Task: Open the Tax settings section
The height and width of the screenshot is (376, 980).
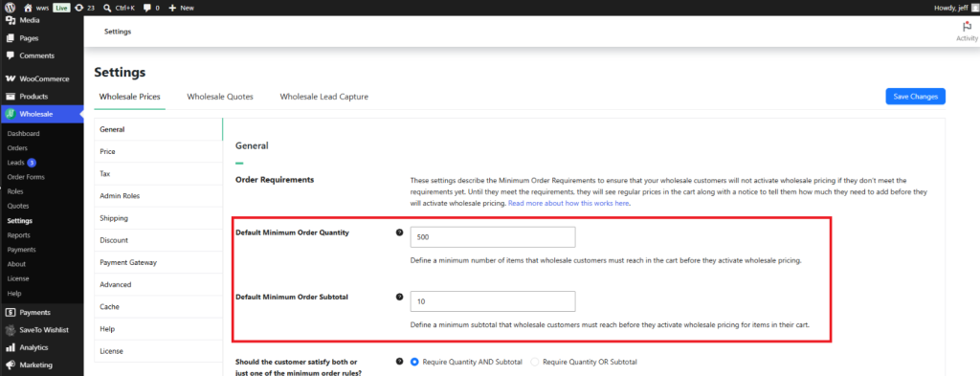Action: (158, 173)
